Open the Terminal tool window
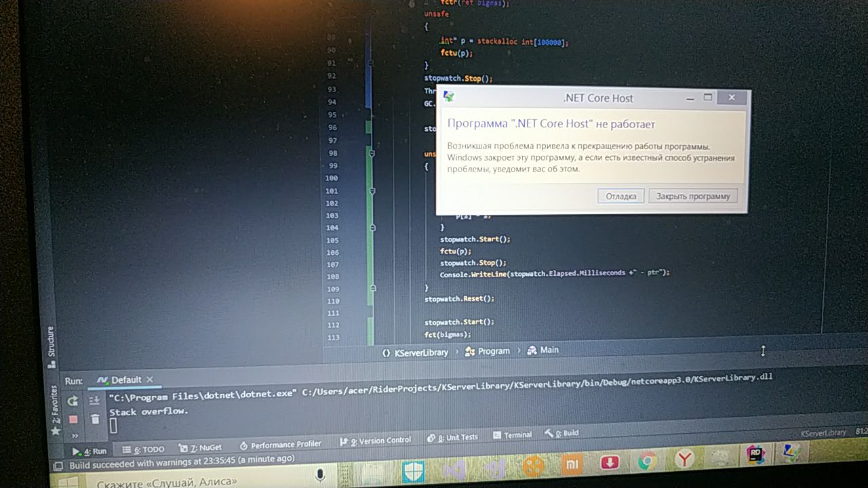Viewport: 868px width, 488px height. [513, 435]
